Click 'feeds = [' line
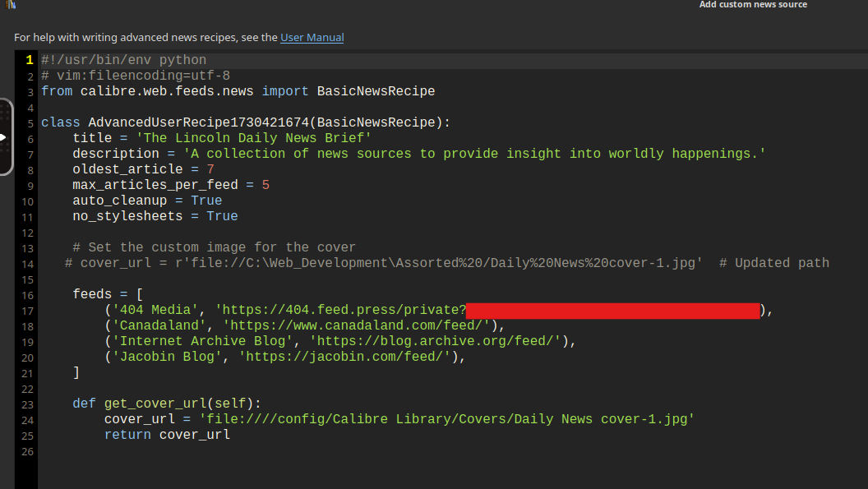 click(108, 293)
